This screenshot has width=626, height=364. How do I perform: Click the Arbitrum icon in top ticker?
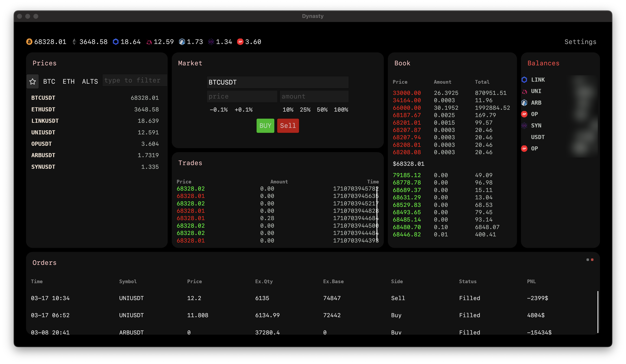coord(182,42)
